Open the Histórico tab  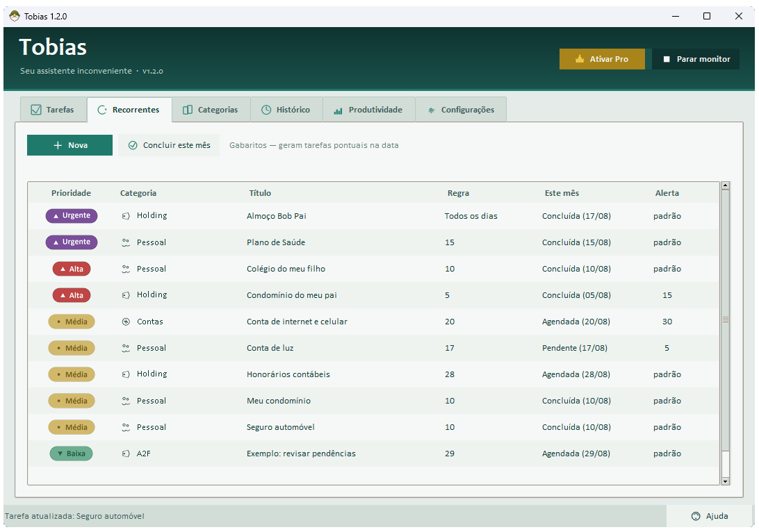(x=286, y=110)
